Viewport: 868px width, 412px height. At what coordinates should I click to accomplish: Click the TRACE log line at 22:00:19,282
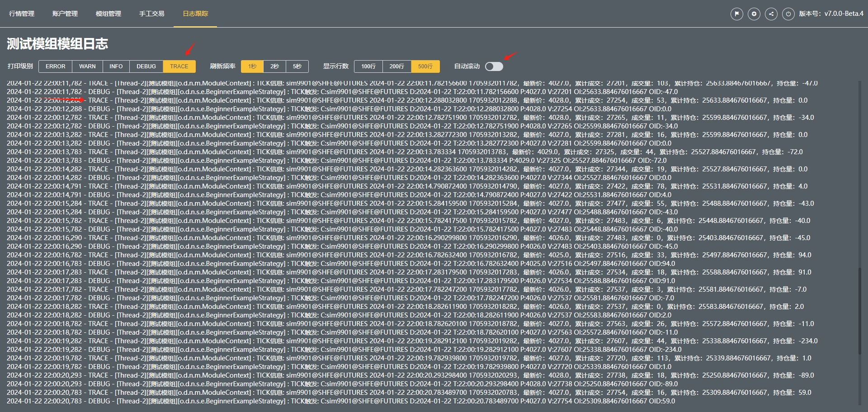click(412, 341)
